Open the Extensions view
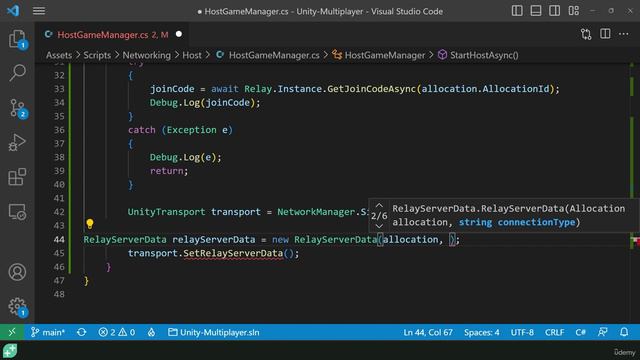This screenshot has height=360, width=640. pyautogui.click(x=17, y=177)
